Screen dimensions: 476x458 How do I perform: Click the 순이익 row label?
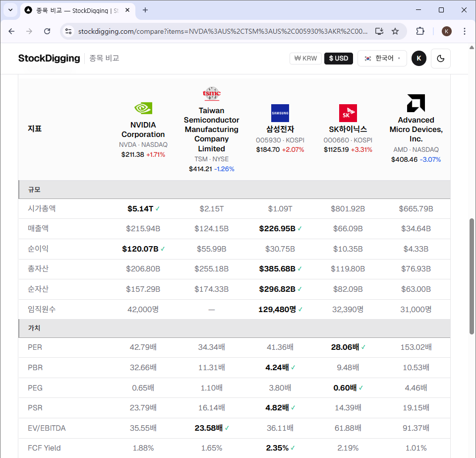pos(38,249)
